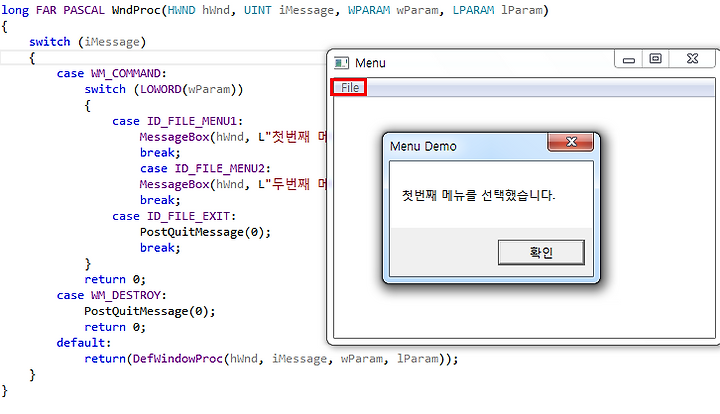This screenshot has height=414, width=720.
Task: Click MessageBox call with 첫번째 text
Action: [233, 137]
